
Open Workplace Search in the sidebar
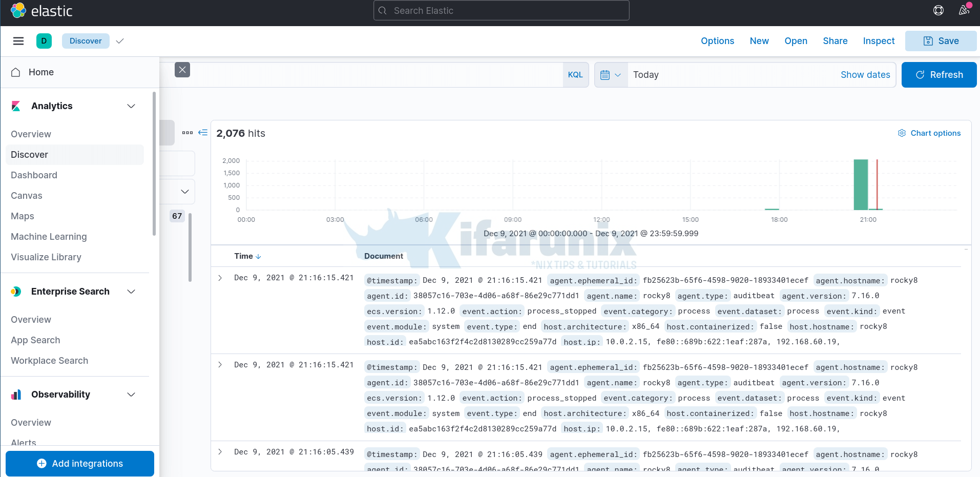[49, 361]
